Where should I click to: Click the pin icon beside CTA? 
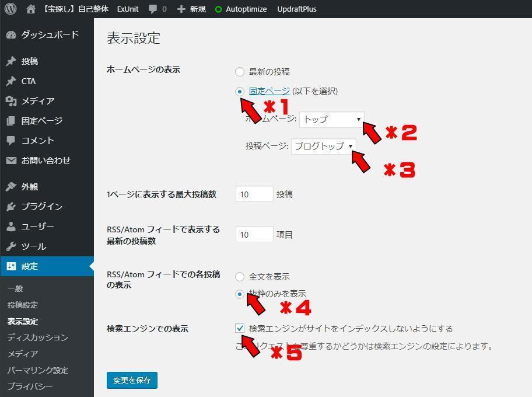(x=11, y=81)
